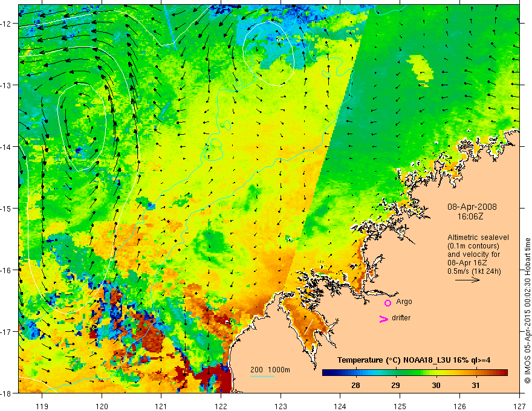532x411 pixels.
Task: Click the 'Argo' legend label
Action: click(404, 302)
